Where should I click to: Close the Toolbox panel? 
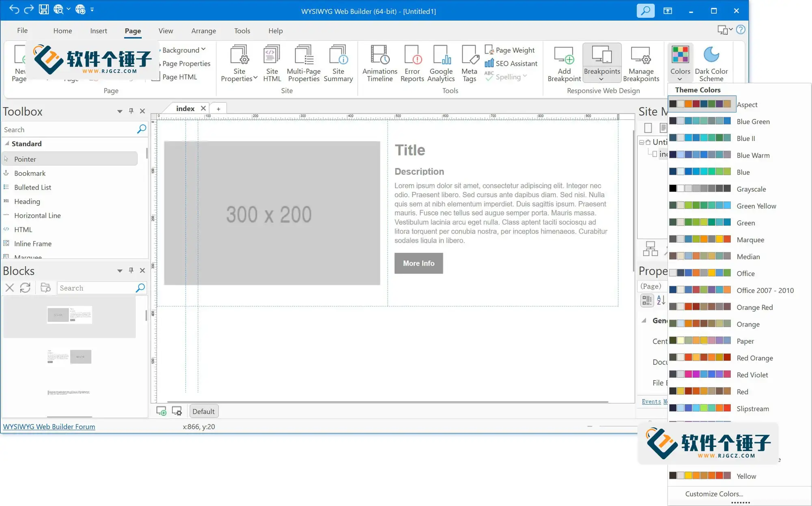(142, 111)
